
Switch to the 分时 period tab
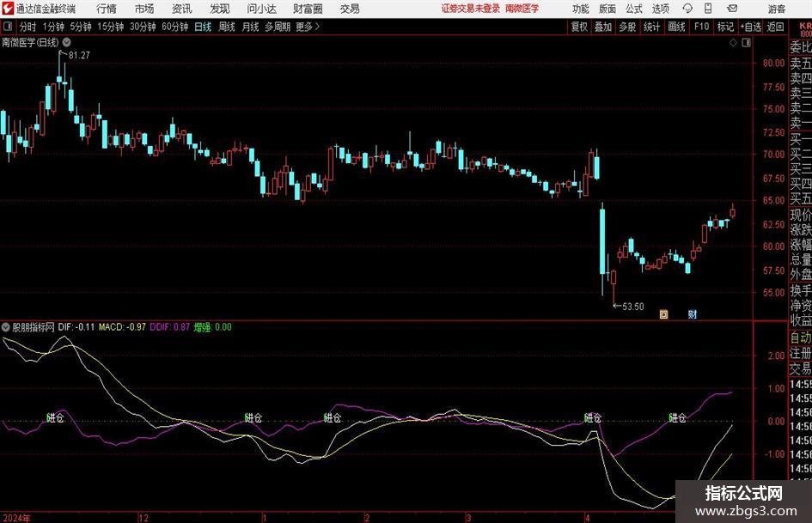tap(27, 27)
